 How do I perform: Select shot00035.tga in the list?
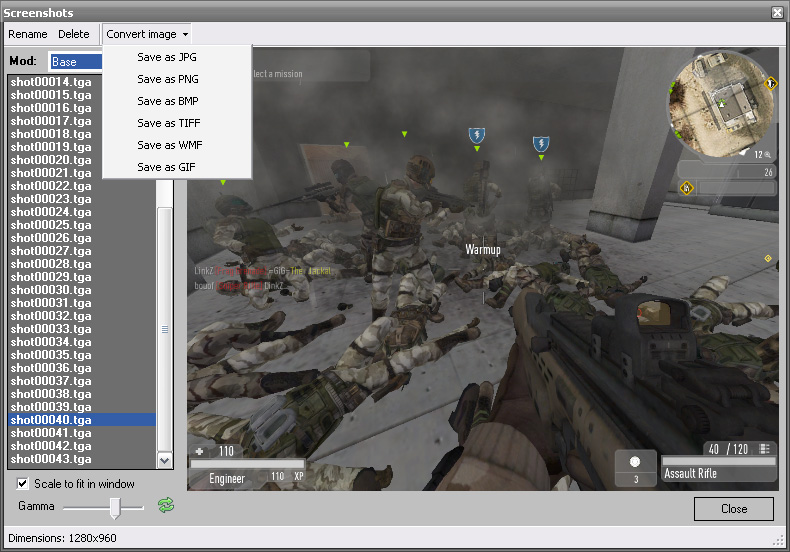[x=82, y=355]
